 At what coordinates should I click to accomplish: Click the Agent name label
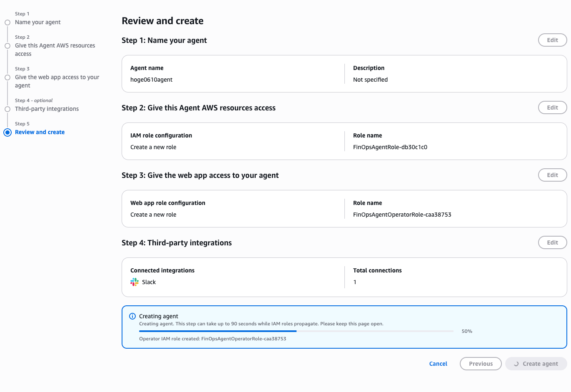point(147,68)
